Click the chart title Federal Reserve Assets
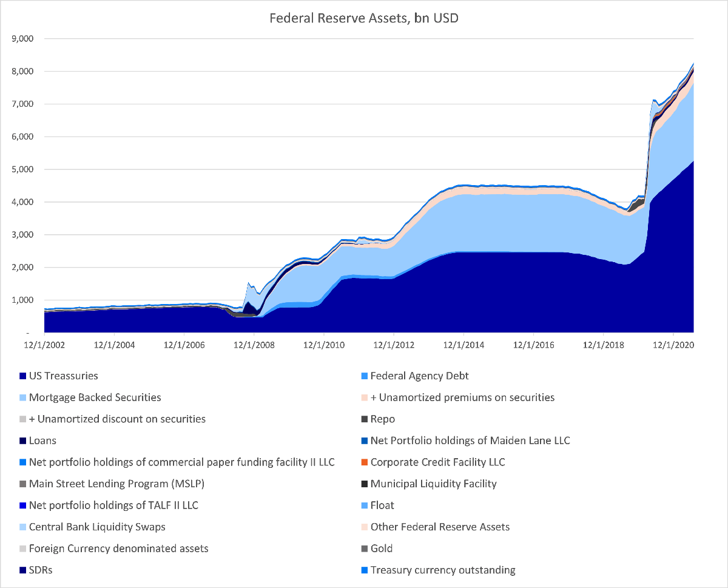The height and width of the screenshot is (588, 728). 364,18
